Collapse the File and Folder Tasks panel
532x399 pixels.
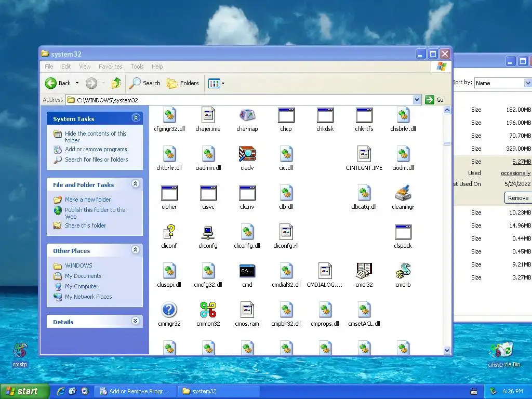click(136, 184)
